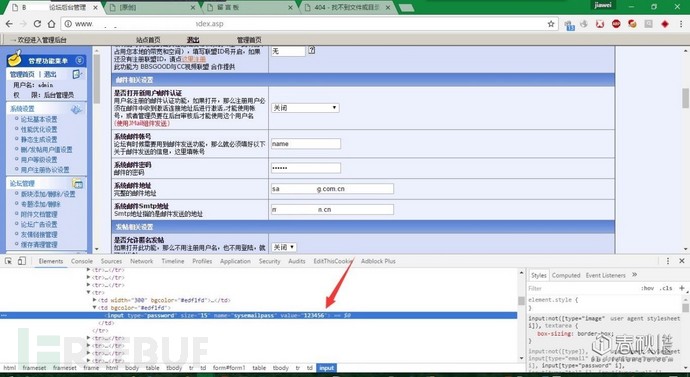
Task: Open the Sources tab
Action: pyautogui.click(x=111, y=261)
